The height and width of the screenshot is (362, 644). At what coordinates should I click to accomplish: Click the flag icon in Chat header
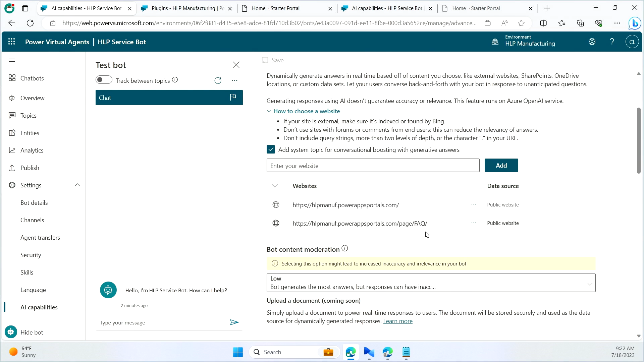point(233,97)
